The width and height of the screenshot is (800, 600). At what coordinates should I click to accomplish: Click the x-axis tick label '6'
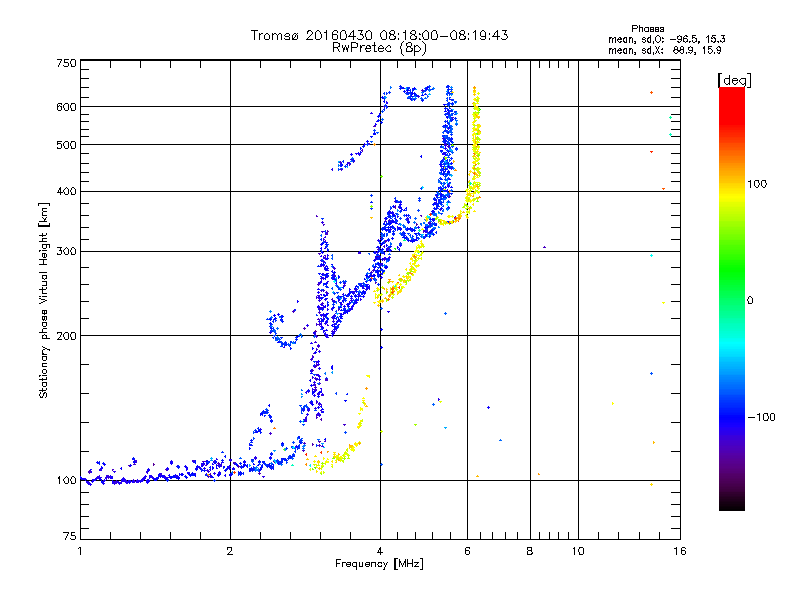coord(467,551)
